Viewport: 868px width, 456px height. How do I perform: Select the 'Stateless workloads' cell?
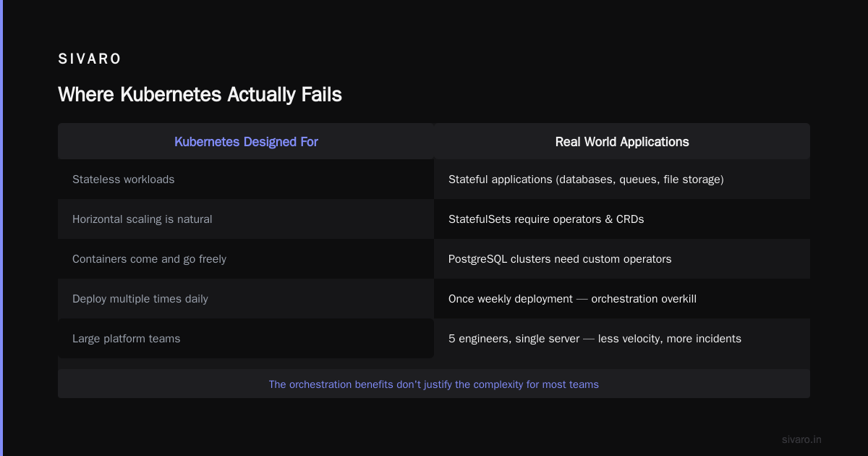point(246,179)
